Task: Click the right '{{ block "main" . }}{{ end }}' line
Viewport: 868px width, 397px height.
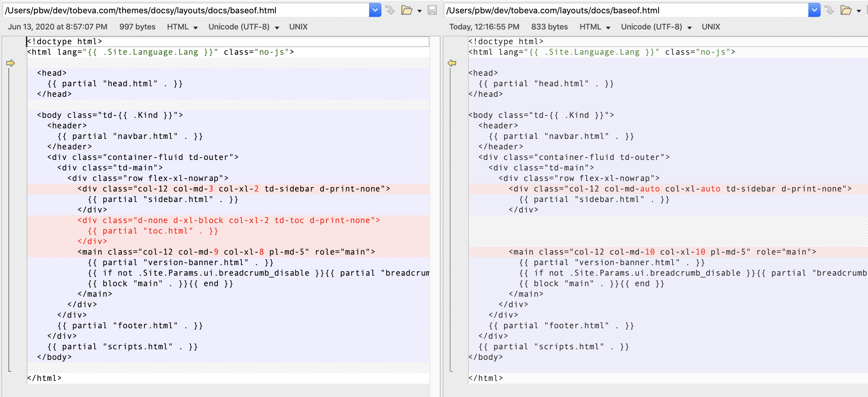Action: tap(668, 284)
